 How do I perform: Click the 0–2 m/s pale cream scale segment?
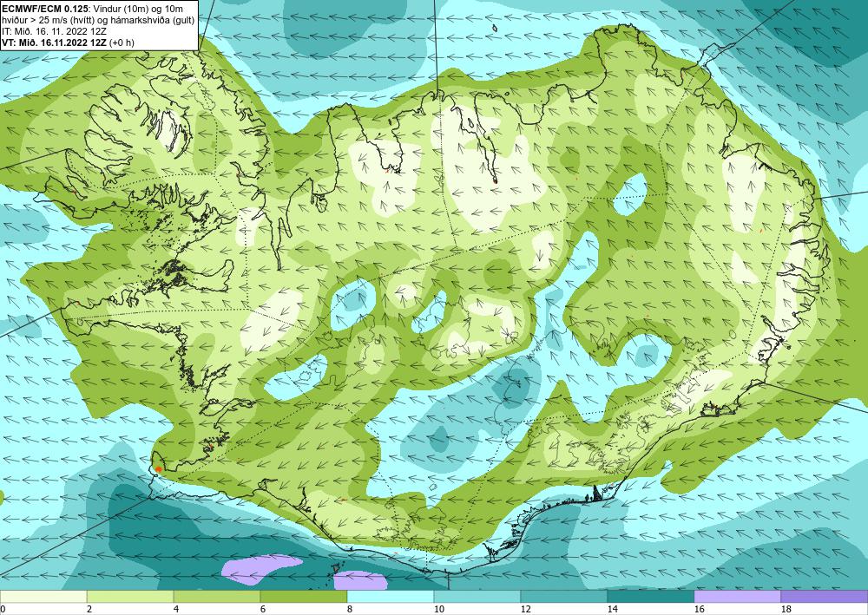43,597
